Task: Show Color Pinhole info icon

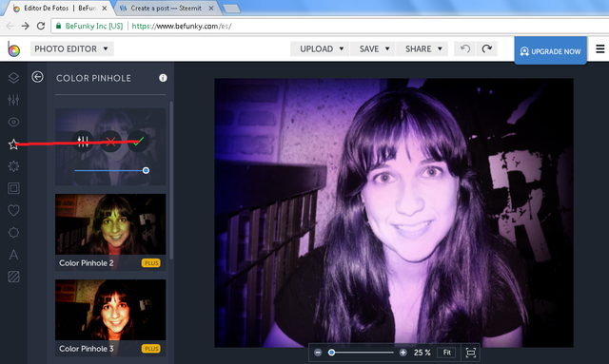Action: point(163,78)
